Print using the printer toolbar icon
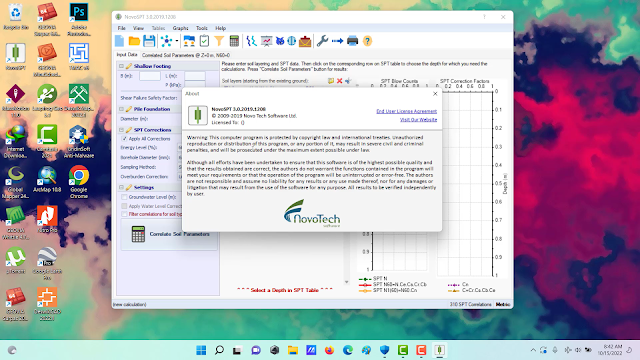640x360 pixels. [x=352, y=41]
